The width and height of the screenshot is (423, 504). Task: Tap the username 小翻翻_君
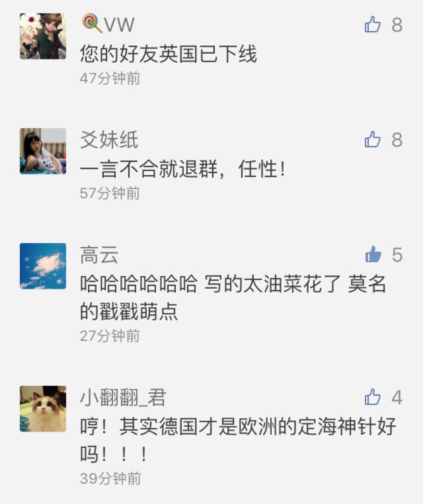[x=123, y=398]
